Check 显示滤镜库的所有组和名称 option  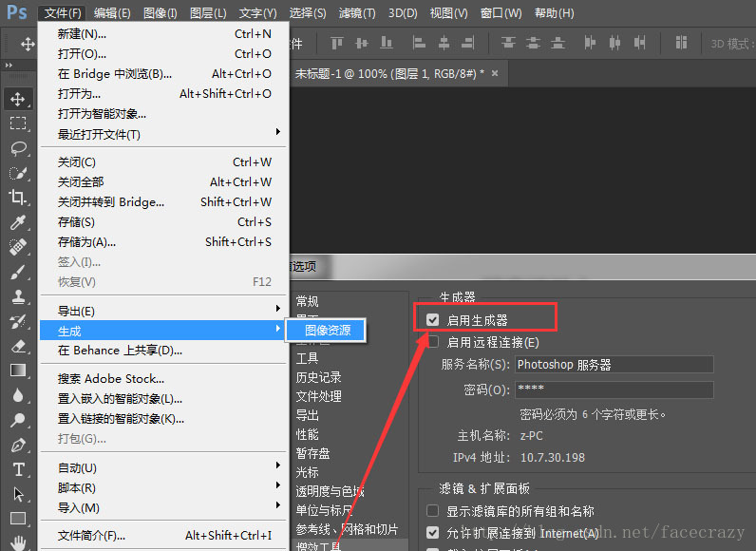pyautogui.click(x=432, y=510)
